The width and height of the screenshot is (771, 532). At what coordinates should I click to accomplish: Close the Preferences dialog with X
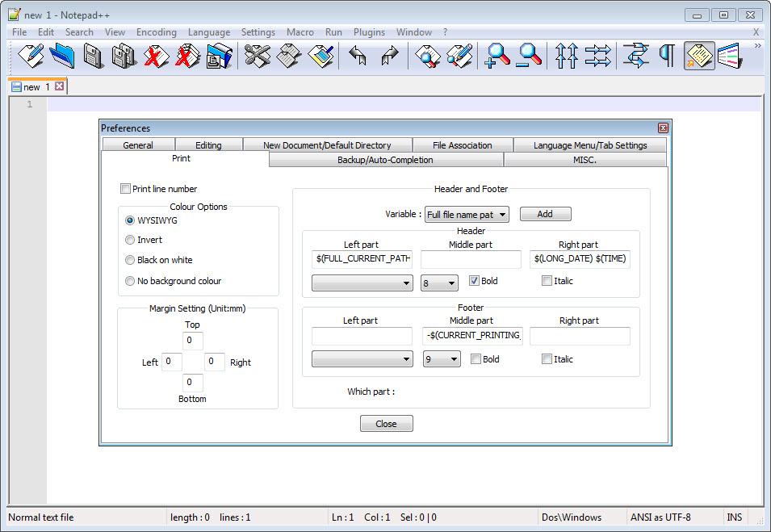(663, 128)
